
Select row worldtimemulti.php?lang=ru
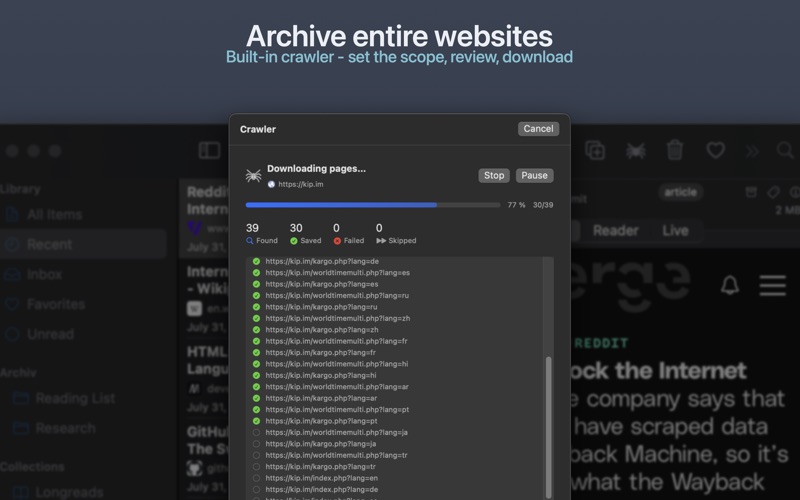point(394,295)
